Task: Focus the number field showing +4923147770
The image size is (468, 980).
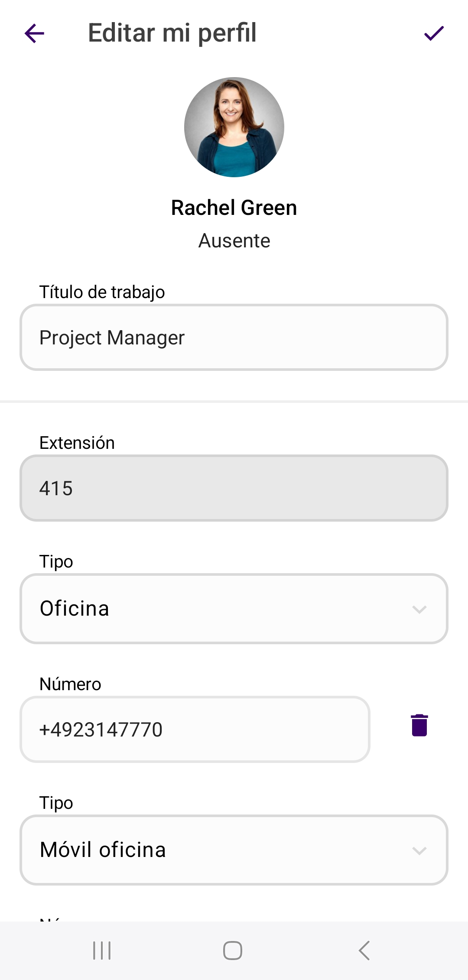Action: (x=195, y=730)
